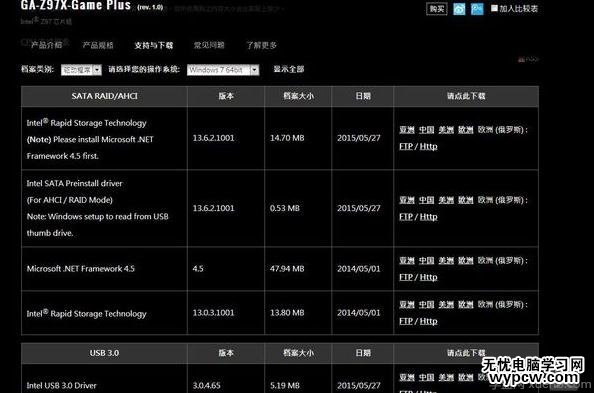Click the 14.70 MB file size
The height and width of the screenshot is (393, 594).
[x=287, y=138]
